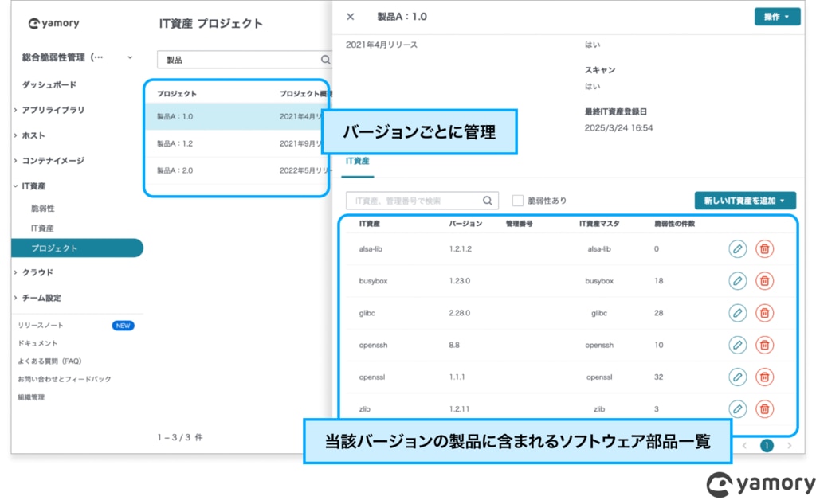
Task: Edit the alsa-lib asset with pencil icon
Action: point(737,249)
